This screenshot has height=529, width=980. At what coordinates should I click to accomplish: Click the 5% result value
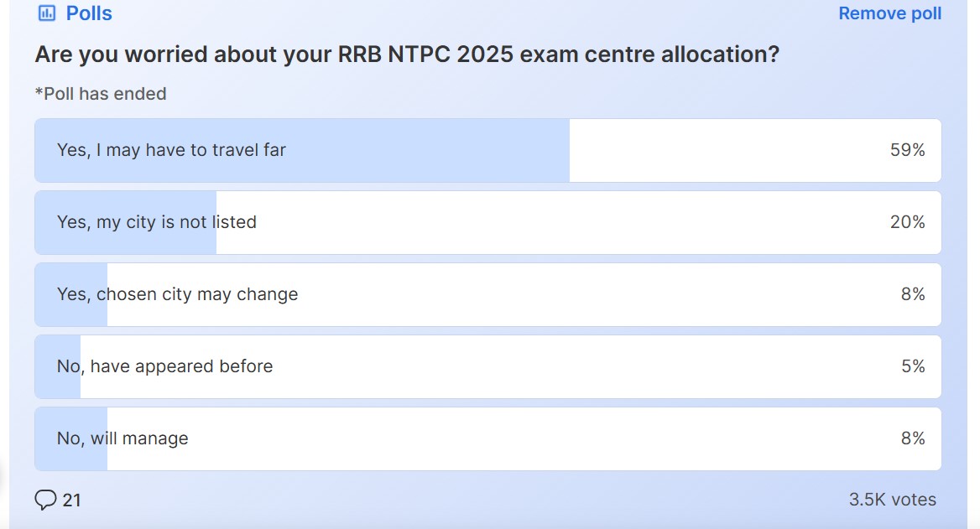pyautogui.click(x=913, y=366)
